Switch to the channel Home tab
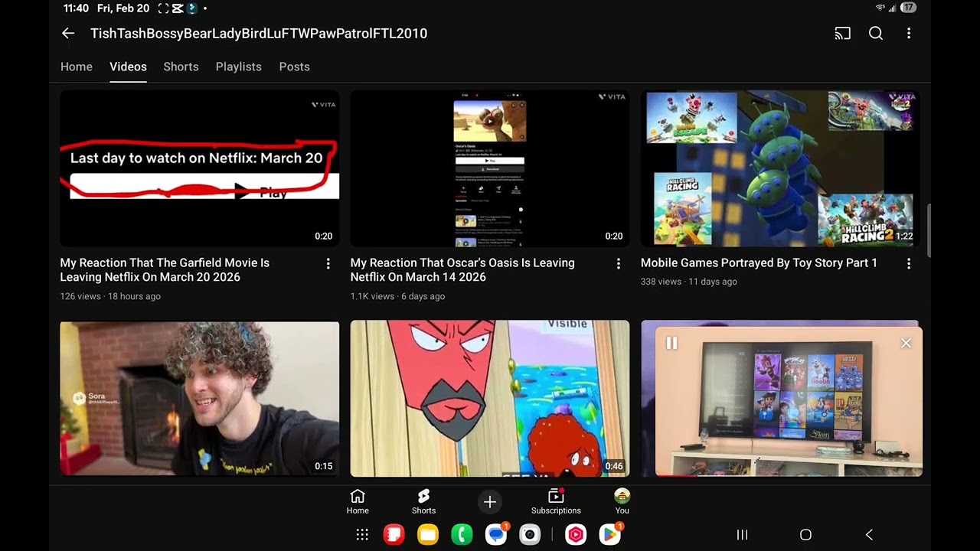The height and width of the screenshot is (551, 980). pos(77,67)
